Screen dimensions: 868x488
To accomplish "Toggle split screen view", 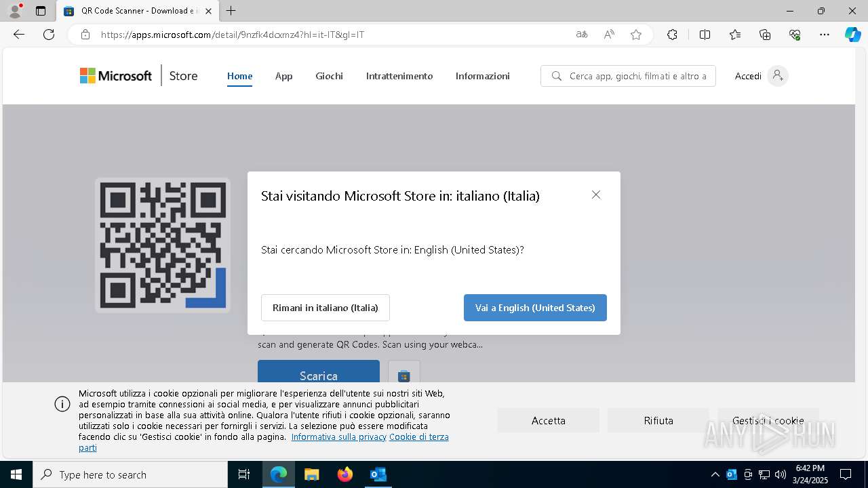I will coord(705,35).
